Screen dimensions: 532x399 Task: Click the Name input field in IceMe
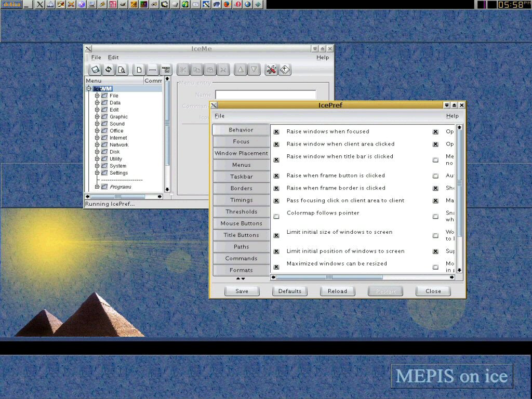click(x=265, y=95)
